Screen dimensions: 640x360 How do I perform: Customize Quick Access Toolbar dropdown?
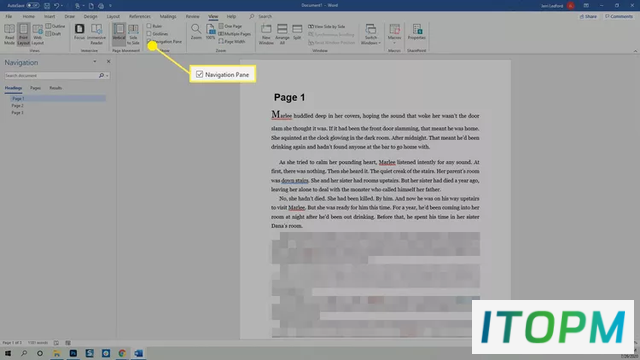(x=110, y=6)
